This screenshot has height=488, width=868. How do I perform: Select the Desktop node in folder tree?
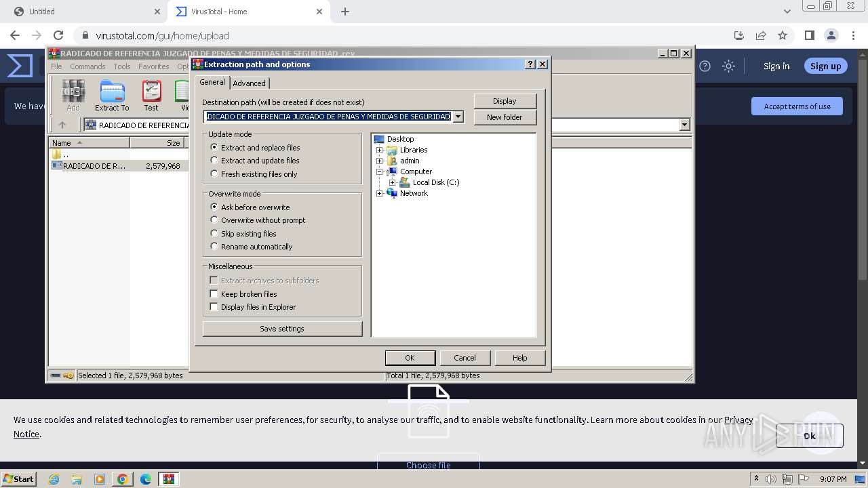point(394,139)
